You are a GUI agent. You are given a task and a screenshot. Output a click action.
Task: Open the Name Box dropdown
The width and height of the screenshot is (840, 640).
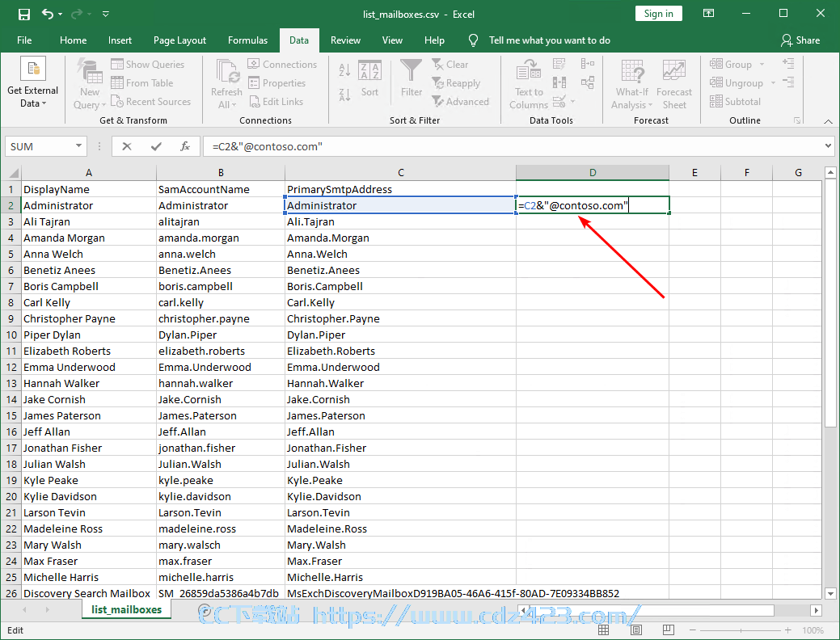(78, 145)
